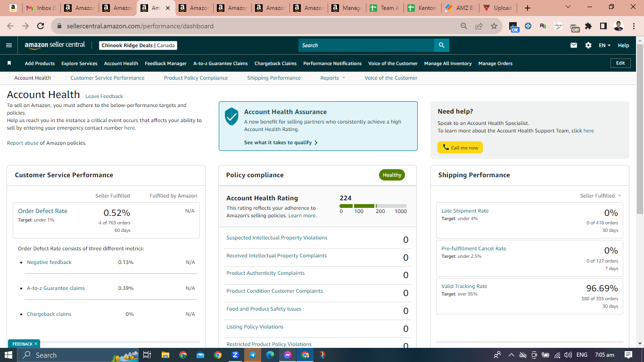
Task: Click the Chinook Ridge Deals Canada store selector
Action: pyautogui.click(x=138, y=45)
